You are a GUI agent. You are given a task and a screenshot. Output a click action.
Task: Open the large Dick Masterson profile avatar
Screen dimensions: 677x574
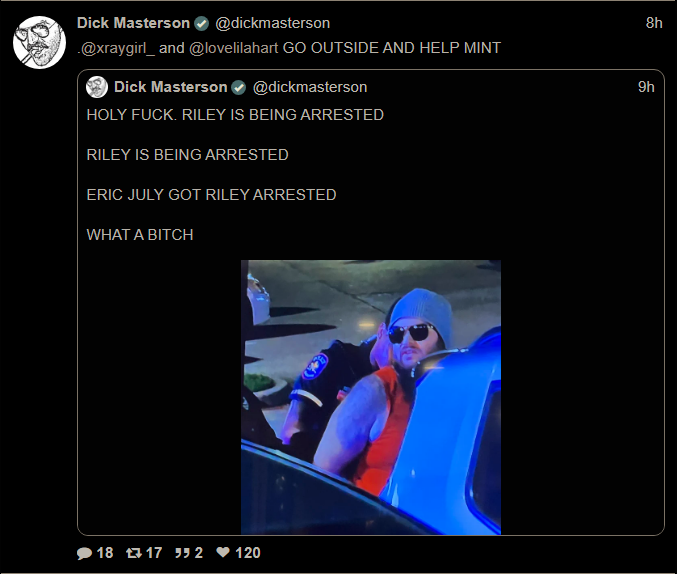39,42
